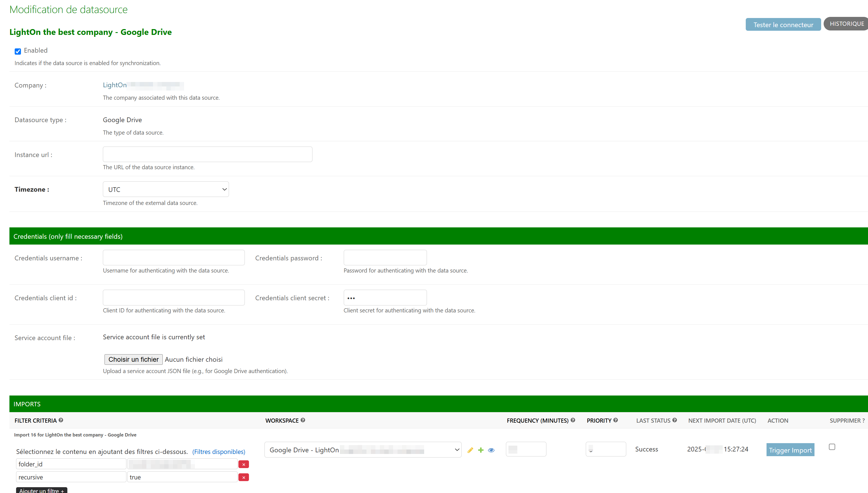
Task: Open the Google Drive - LightOn workspace dropdown
Action: click(x=363, y=450)
